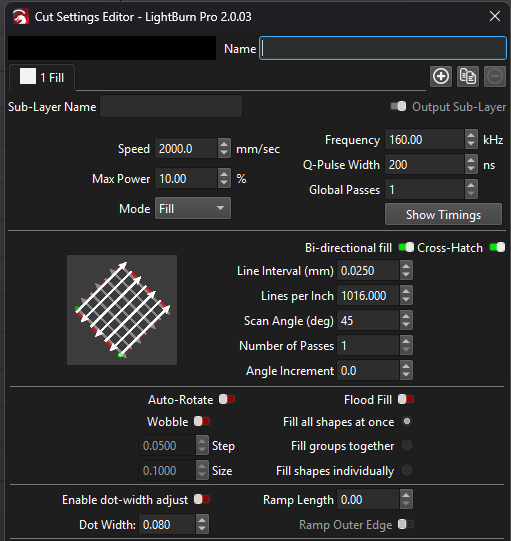
Task: Click the Sub-Layer Name text box
Action: [x=171, y=107]
